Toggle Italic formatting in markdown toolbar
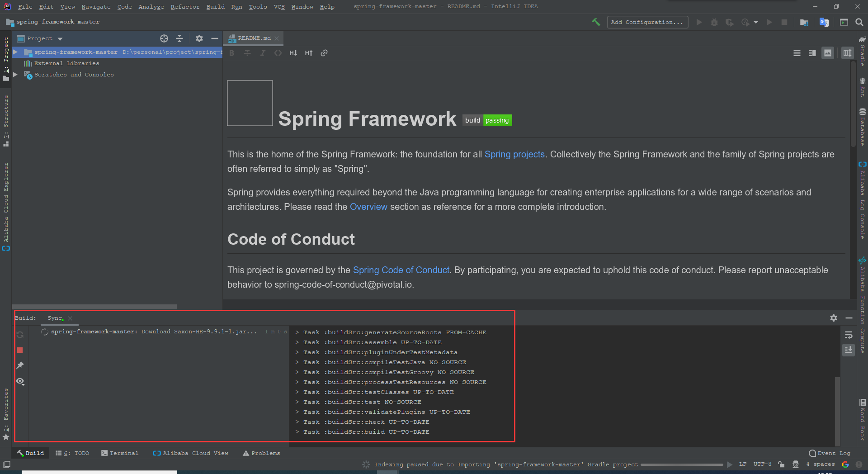 click(263, 53)
